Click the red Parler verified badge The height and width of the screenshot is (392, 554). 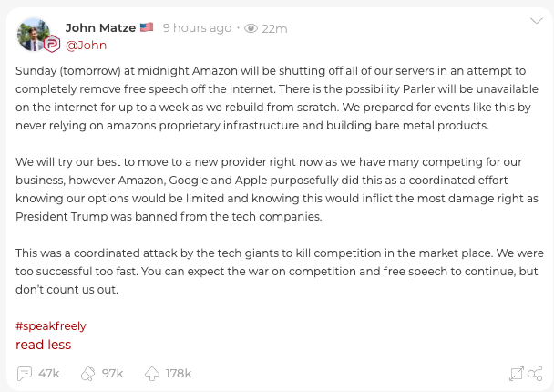(53, 45)
